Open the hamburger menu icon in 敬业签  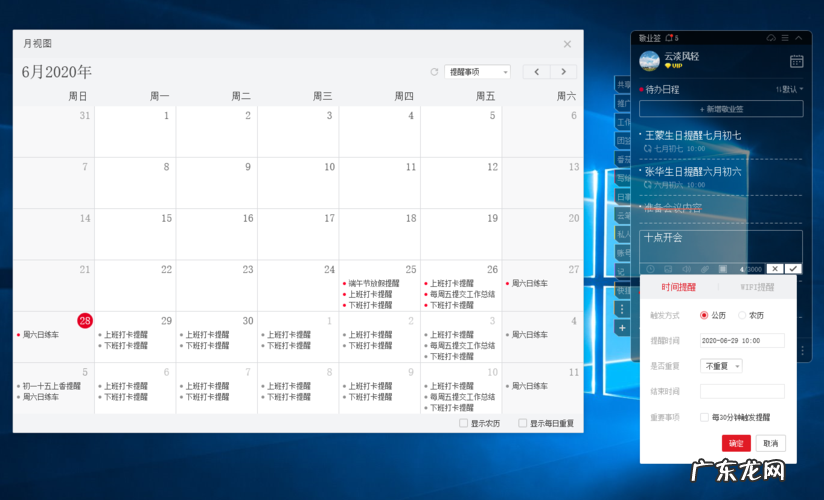pos(785,38)
